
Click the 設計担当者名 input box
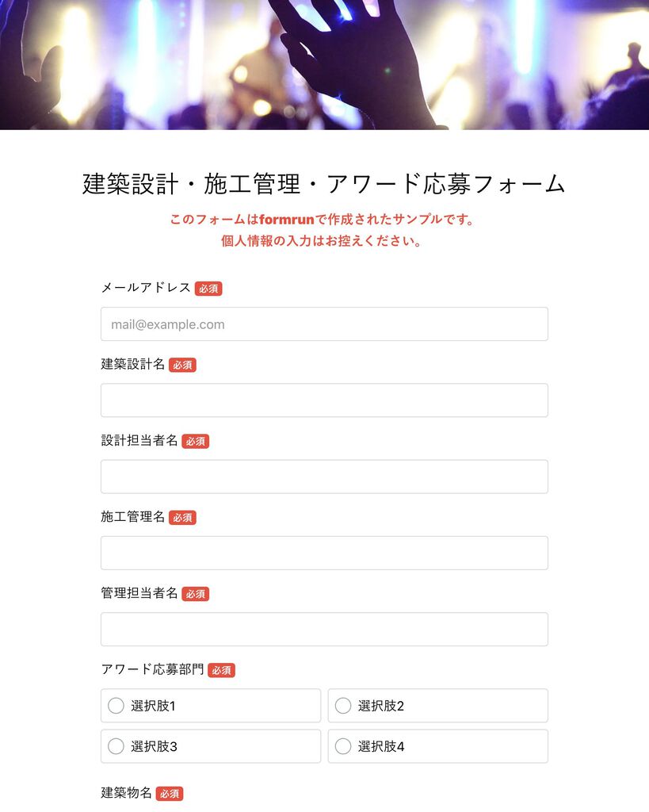[x=324, y=477]
